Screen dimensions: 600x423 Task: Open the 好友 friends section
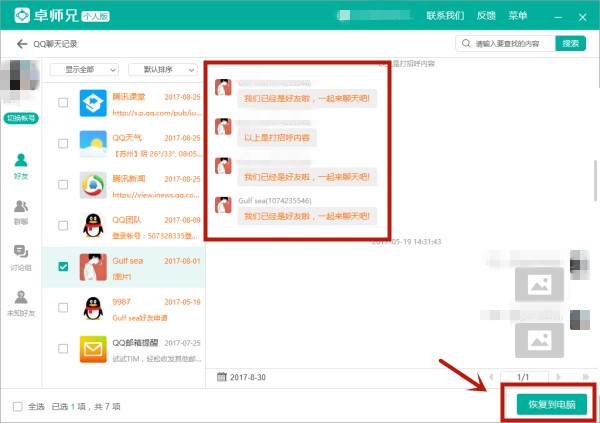click(x=21, y=167)
